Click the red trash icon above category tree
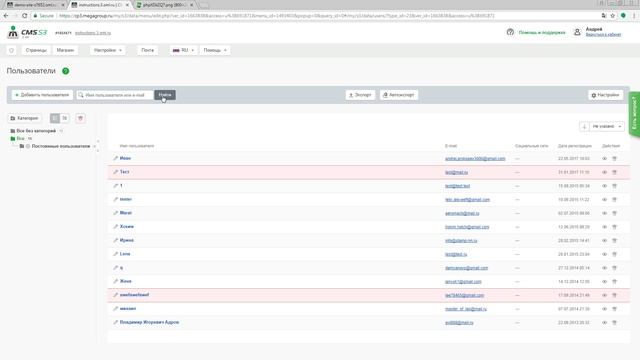The height and width of the screenshot is (360, 640). [x=80, y=118]
